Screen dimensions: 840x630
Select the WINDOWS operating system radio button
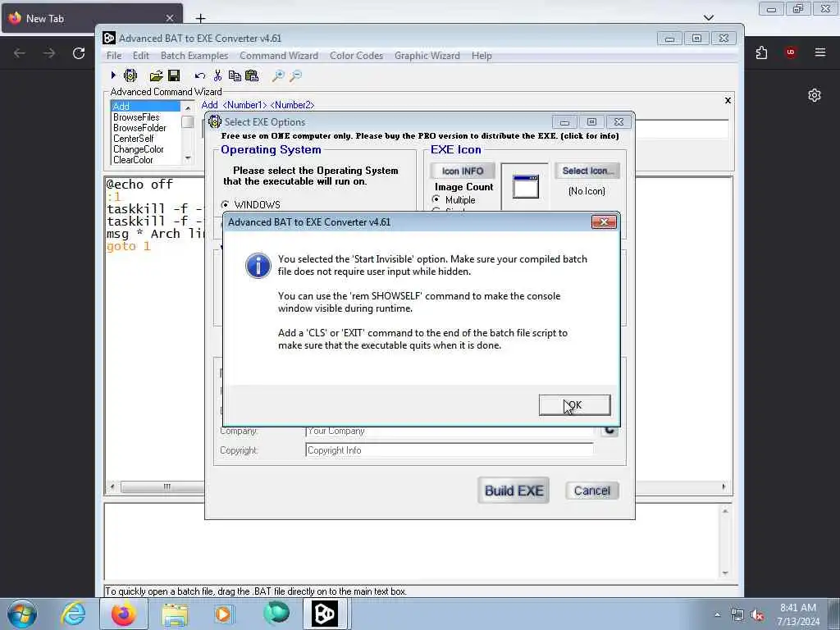tap(225, 204)
